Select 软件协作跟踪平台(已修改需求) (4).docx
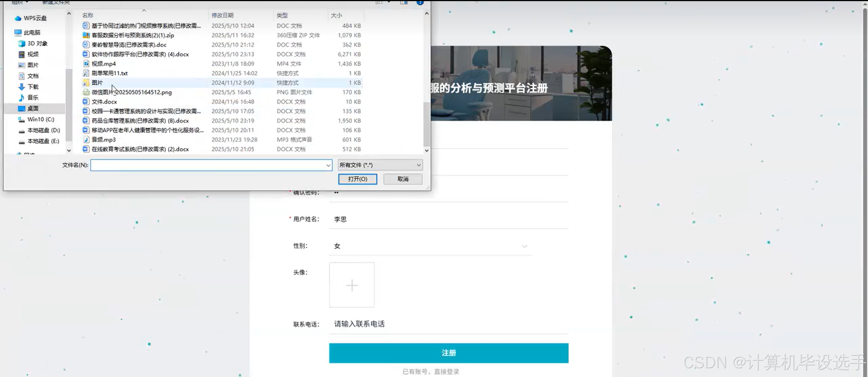Image resolution: width=868 pixels, height=377 pixels. [140, 54]
